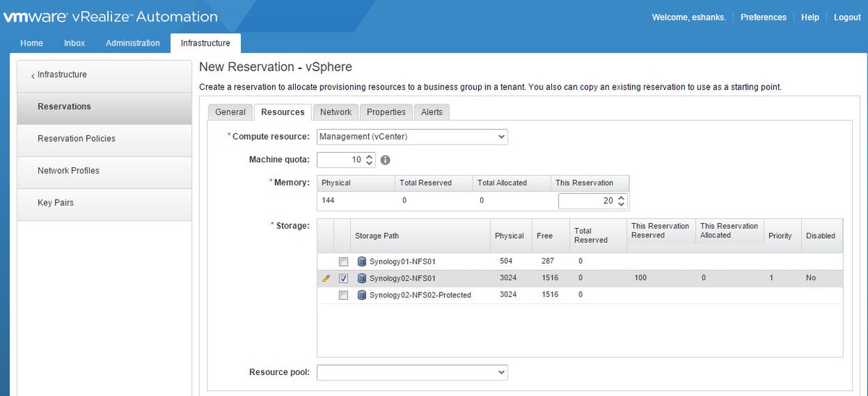Click the datastore icon of Synology02-NFS01
The width and height of the screenshot is (868, 396).
point(362,278)
